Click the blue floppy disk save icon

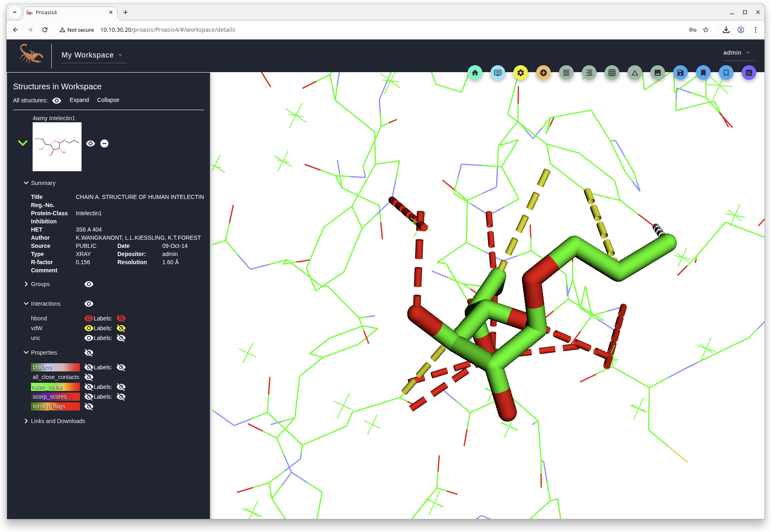pyautogui.click(x=680, y=73)
